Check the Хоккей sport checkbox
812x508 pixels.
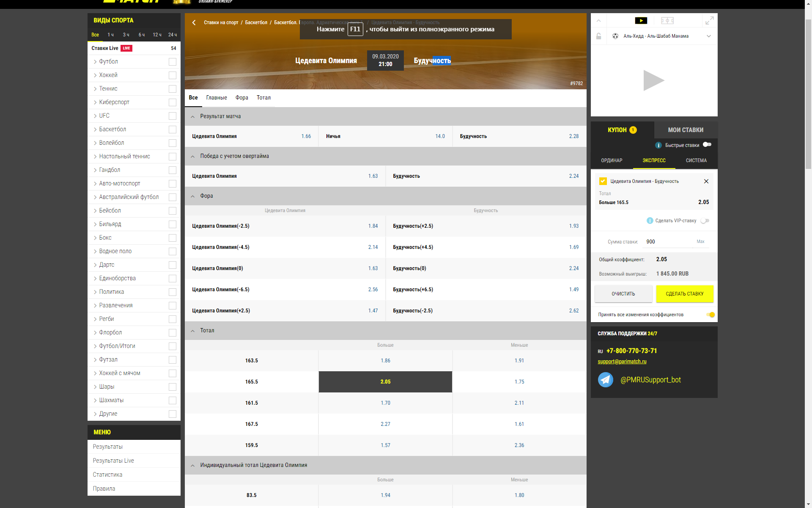(173, 75)
